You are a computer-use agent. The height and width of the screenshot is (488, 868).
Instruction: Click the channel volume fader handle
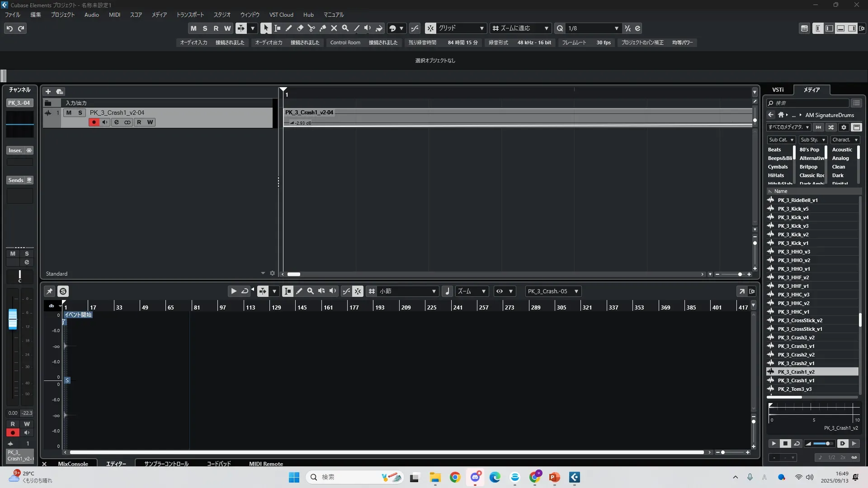[x=13, y=319]
